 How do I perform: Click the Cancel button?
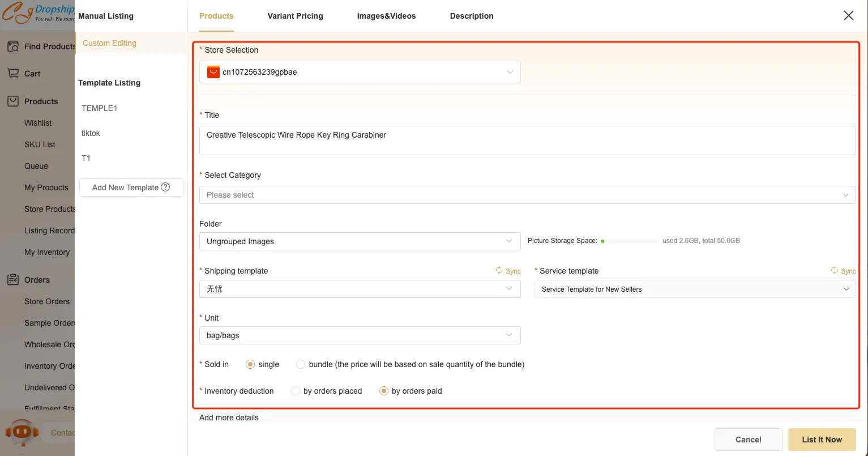pyautogui.click(x=748, y=440)
